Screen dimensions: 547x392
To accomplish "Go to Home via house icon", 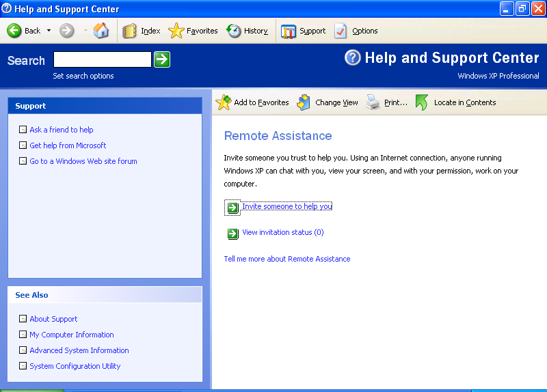I will click(x=101, y=31).
